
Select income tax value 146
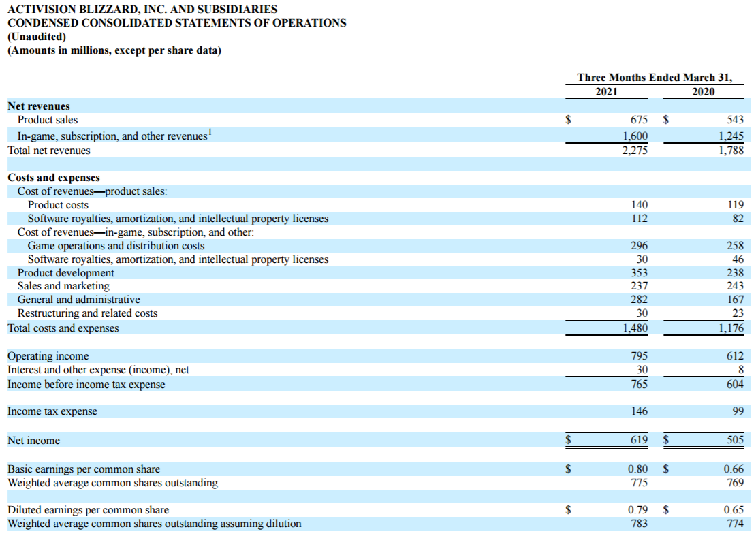640,411
